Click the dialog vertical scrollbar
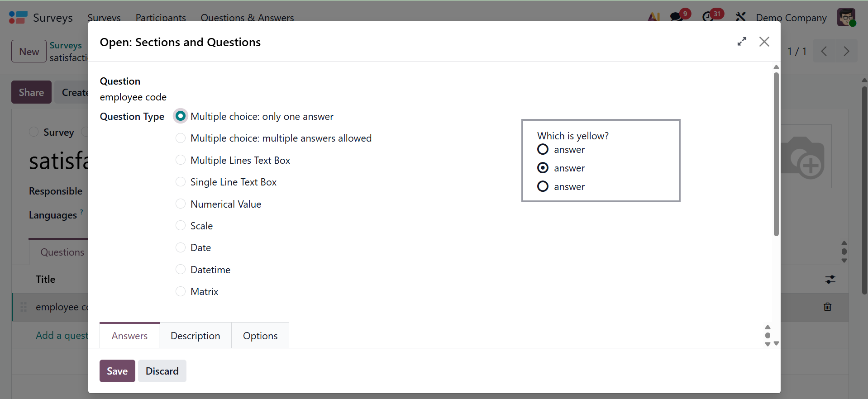Viewport: 868px width, 399px height. click(776, 154)
